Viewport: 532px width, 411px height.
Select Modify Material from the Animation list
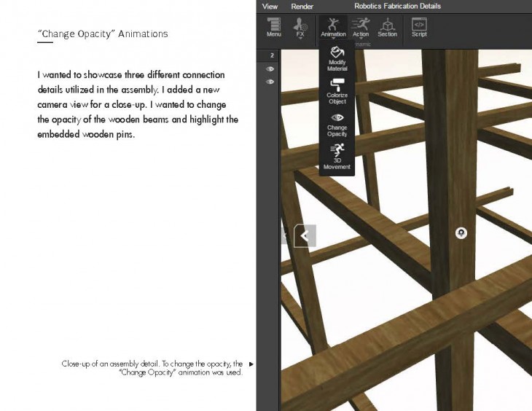point(337,60)
